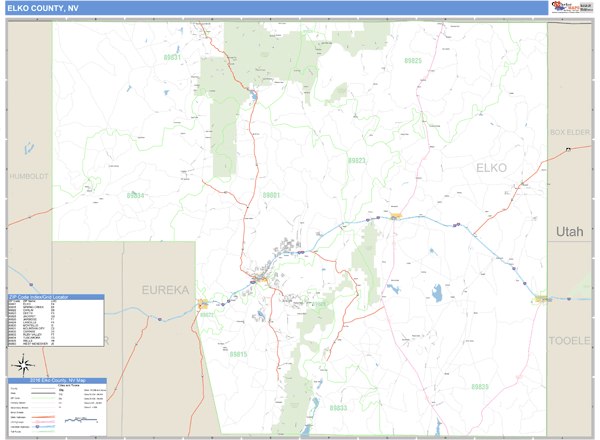Screen dimensions: 600x440
Task: Click the blue lake southeast of ELKO label
Action: [437, 293]
